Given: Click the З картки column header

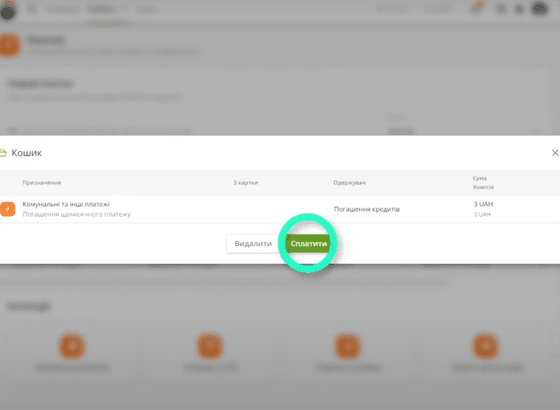Looking at the screenshot, I should [246, 182].
